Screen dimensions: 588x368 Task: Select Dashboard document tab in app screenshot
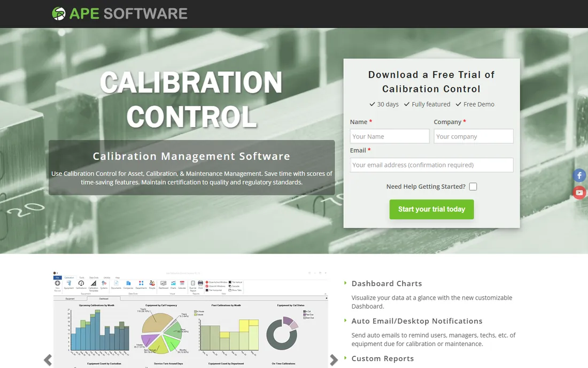click(x=104, y=298)
